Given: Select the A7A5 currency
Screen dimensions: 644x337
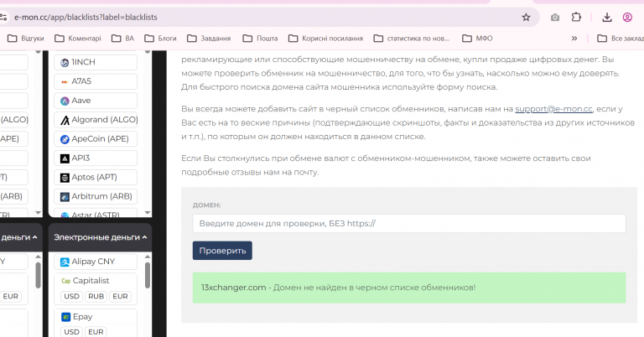Looking at the screenshot, I should (x=96, y=81).
